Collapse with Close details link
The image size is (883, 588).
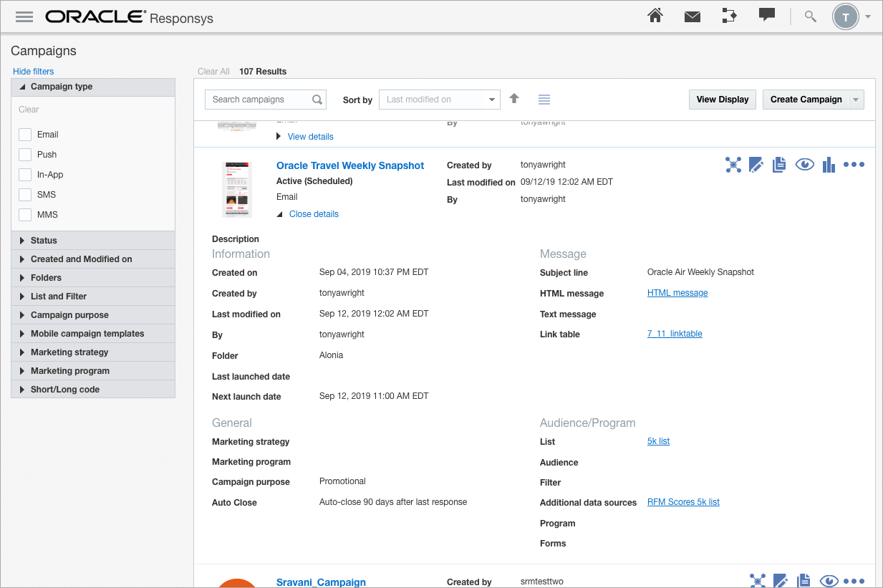[x=314, y=214]
